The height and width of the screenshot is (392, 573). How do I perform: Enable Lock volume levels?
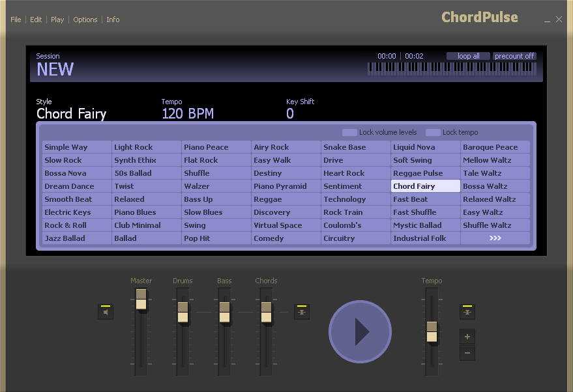click(349, 132)
